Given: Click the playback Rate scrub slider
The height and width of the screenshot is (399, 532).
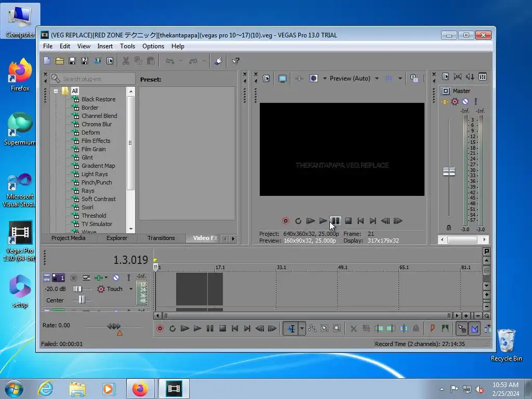Looking at the screenshot, I should (114, 326).
